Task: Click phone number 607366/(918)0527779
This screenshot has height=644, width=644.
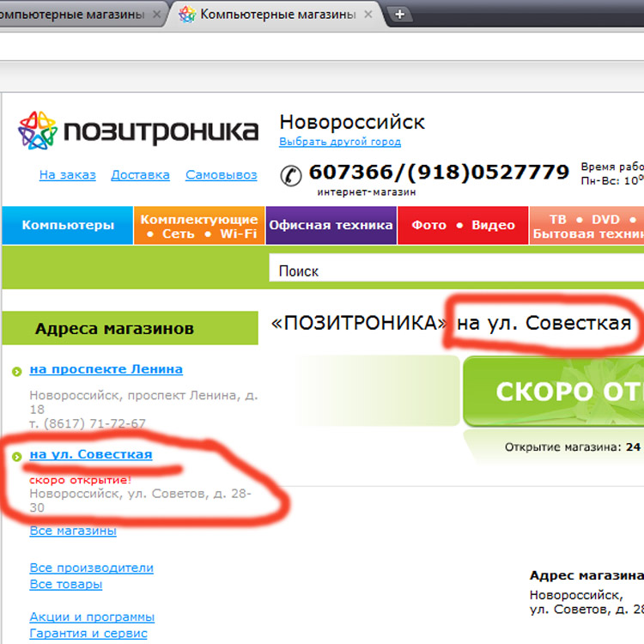Action: [x=439, y=172]
